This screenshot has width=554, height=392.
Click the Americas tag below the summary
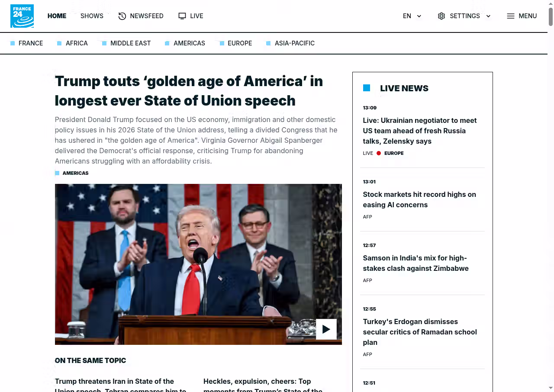pos(75,173)
